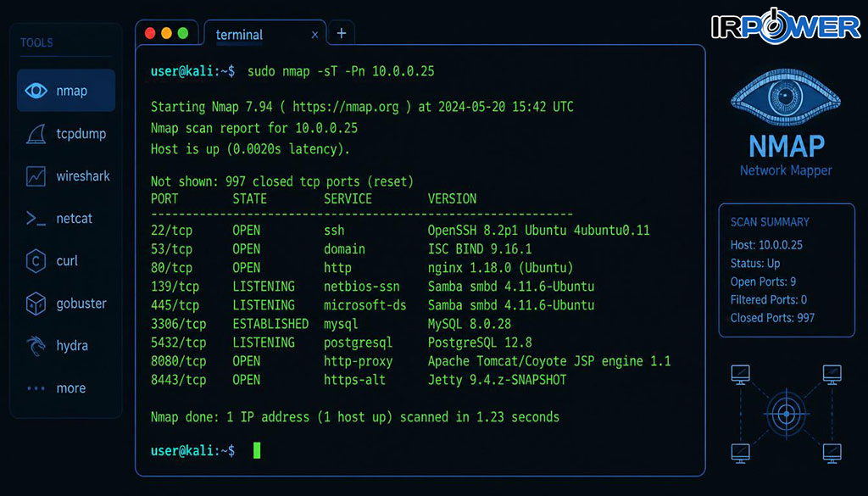Click the microsoft-ds service name
868x496 pixels.
coord(364,305)
